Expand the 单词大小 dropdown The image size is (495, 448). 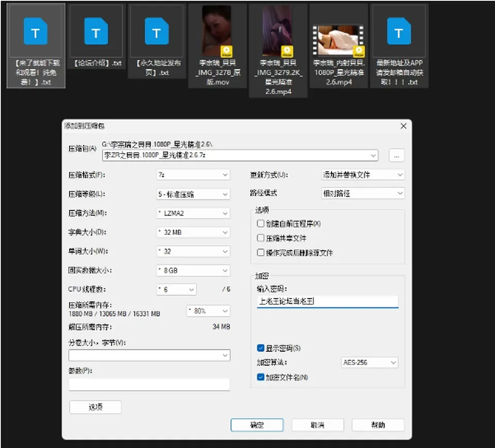193,251
